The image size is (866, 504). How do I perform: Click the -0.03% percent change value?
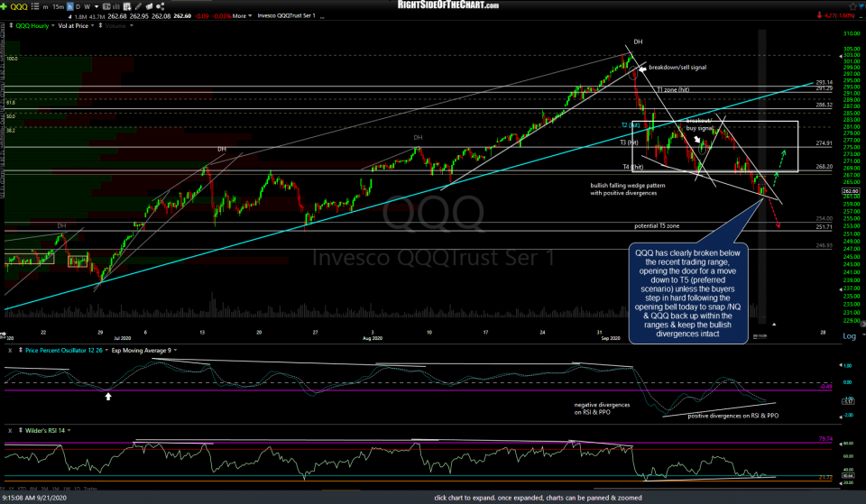222,16
